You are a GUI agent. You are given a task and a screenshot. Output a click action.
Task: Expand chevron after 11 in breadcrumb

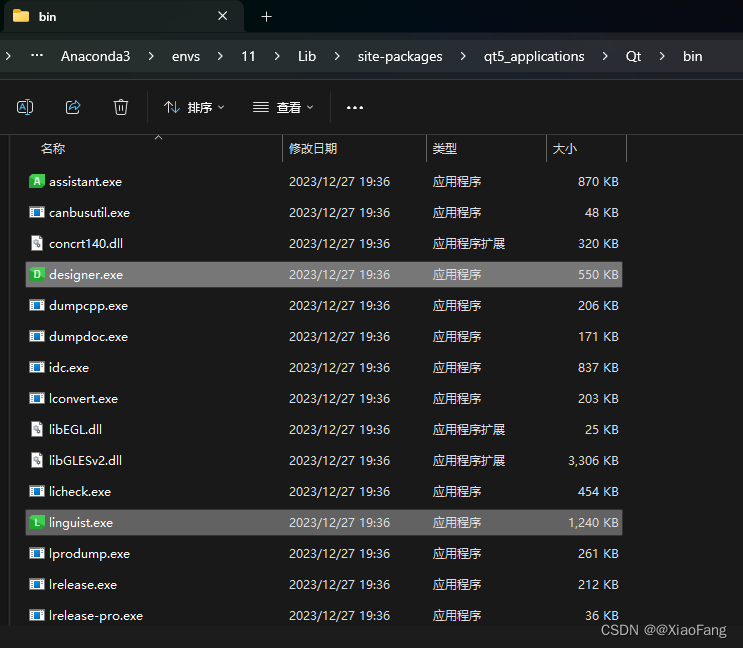pos(277,56)
